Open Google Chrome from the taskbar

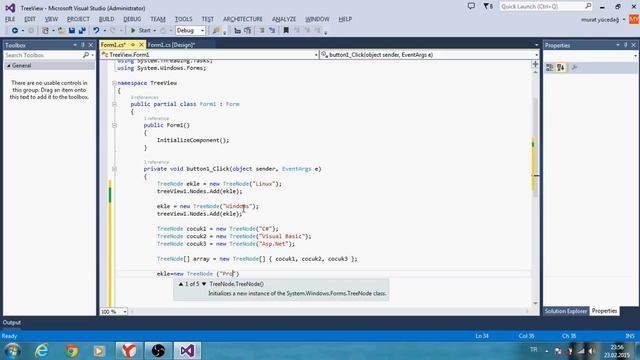click(71, 351)
